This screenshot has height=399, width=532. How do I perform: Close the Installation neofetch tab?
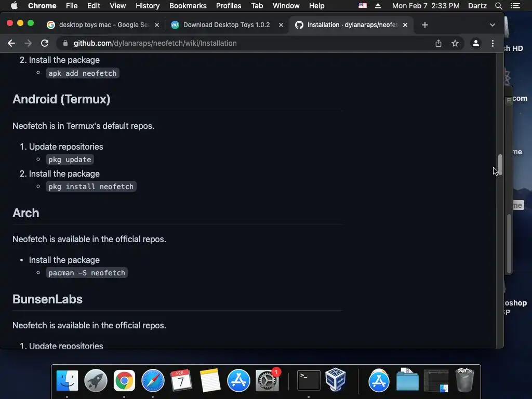click(405, 25)
